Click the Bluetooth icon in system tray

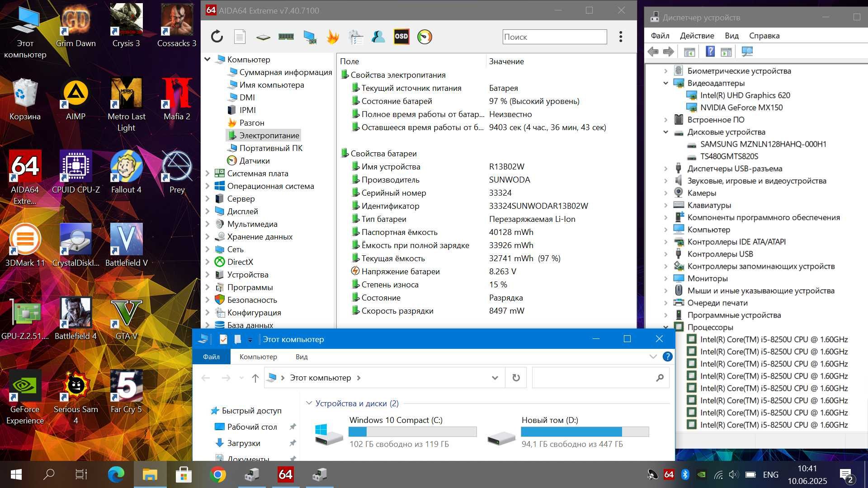pyautogui.click(x=685, y=474)
